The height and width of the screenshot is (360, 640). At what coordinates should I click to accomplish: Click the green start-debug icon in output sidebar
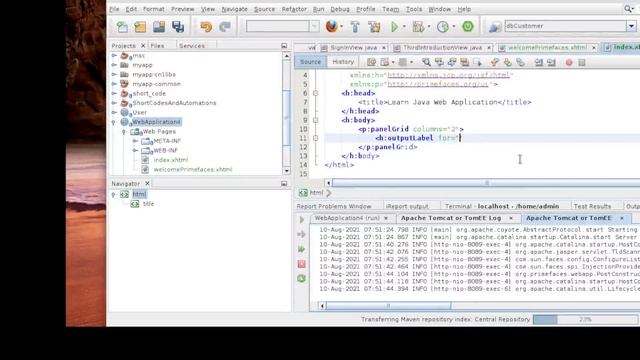302,249
